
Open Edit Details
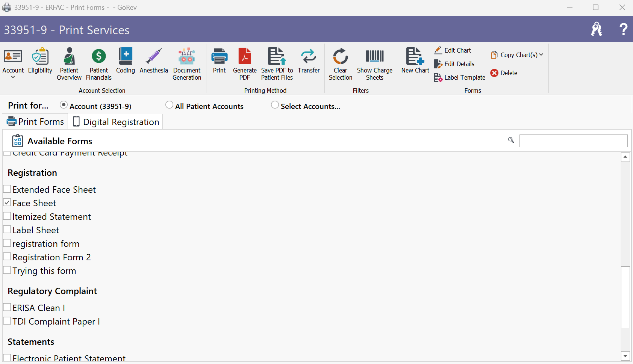(x=454, y=64)
